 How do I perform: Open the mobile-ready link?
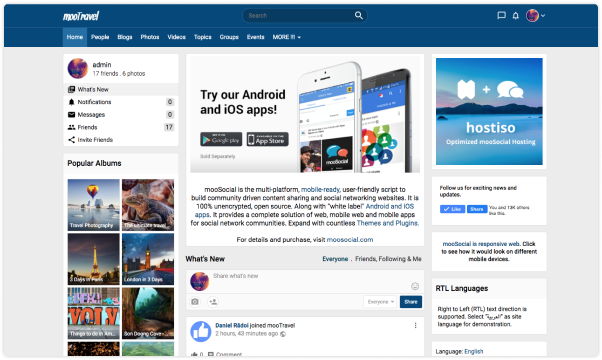[x=320, y=190]
